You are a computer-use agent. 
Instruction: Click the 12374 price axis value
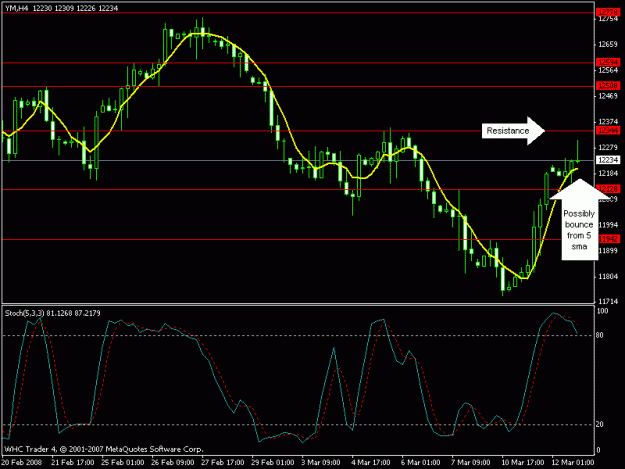tap(608, 122)
